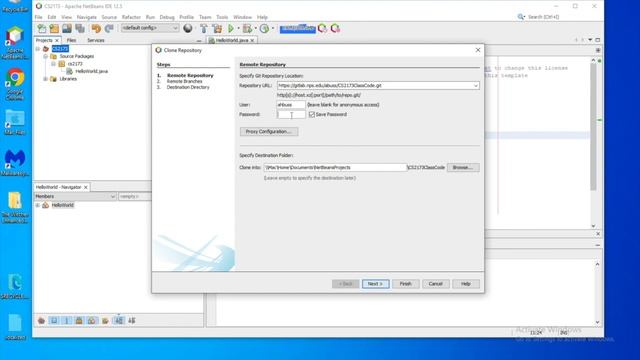Open Recycle Bin on desktop
The height and width of the screenshot is (360, 640).
pos(15,7)
